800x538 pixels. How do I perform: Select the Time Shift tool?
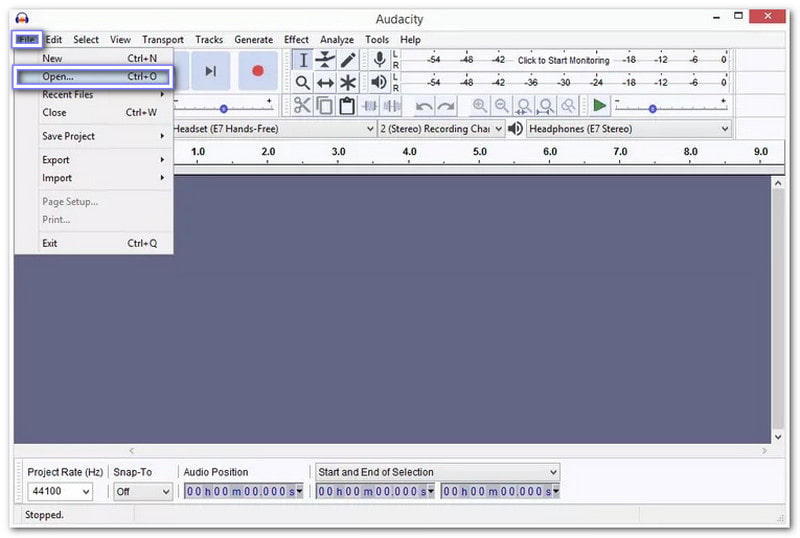click(x=325, y=83)
